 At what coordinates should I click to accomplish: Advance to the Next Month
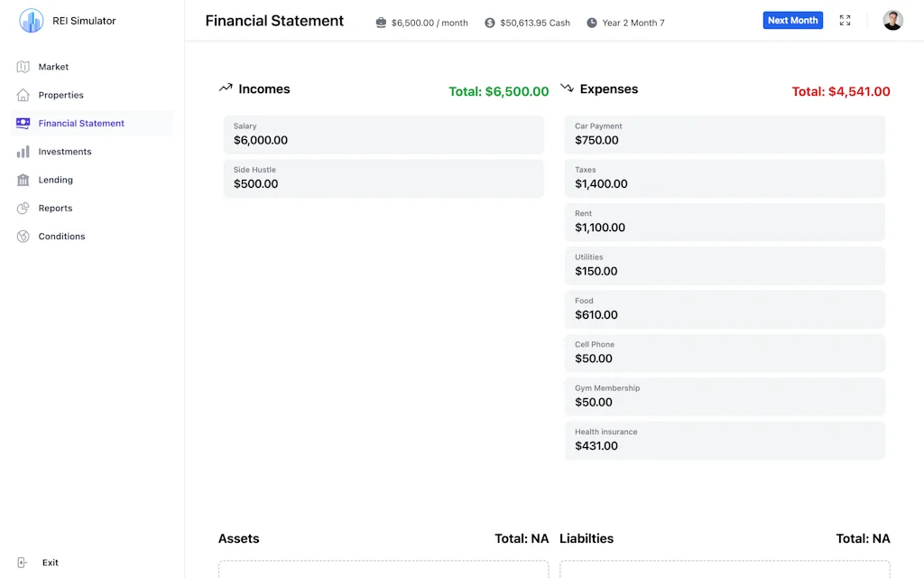pyautogui.click(x=792, y=19)
